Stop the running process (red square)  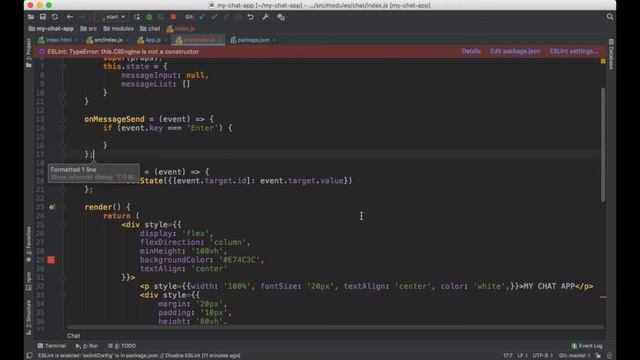click(173, 17)
